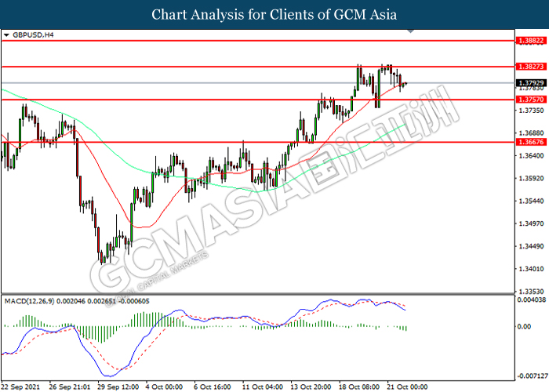Click the chart shift triangle marker at top
The width and height of the screenshot is (549, 392).
pyautogui.click(x=411, y=31)
